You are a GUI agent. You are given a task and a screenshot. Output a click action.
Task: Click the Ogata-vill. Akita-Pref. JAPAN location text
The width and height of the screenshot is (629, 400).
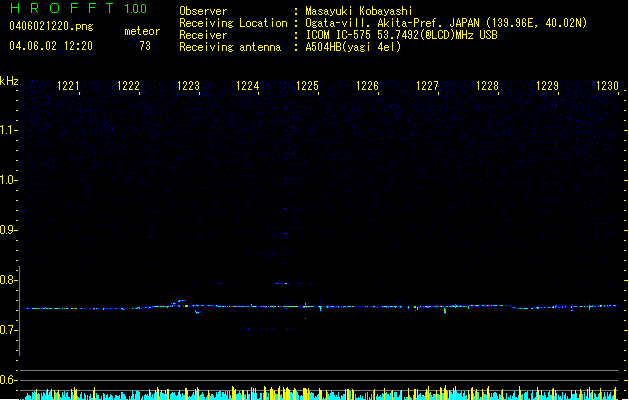[x=446, y=23]
